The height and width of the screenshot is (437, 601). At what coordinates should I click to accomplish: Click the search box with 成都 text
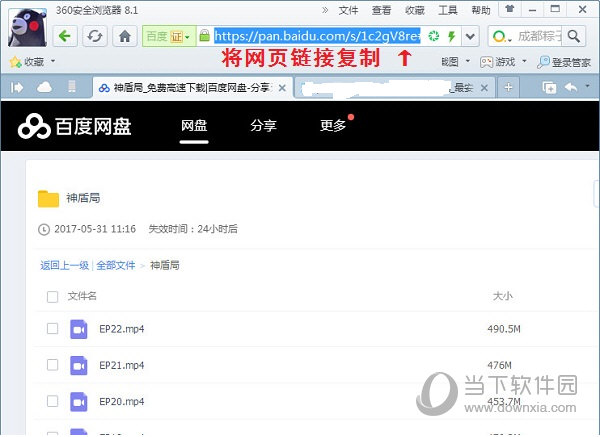click(539, 36)
